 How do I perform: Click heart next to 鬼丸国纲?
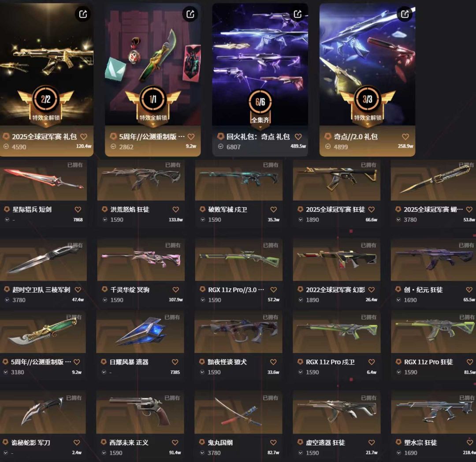(x=273, y=443)
